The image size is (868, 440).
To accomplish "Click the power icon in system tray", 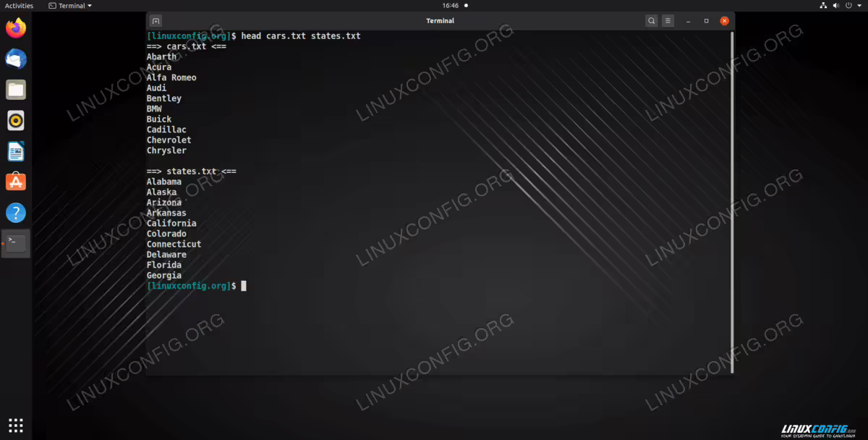I will pos(848,5).
